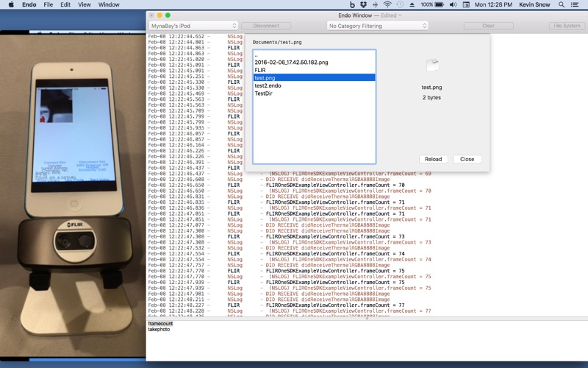Click the Wi-Fi status icon
588x368 pixels.
(387, 4)
